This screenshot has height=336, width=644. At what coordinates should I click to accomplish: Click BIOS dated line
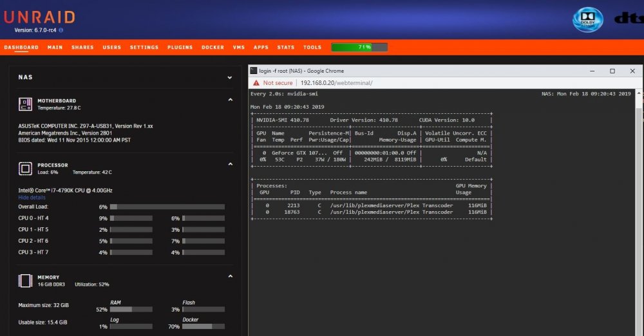(74, 140)
